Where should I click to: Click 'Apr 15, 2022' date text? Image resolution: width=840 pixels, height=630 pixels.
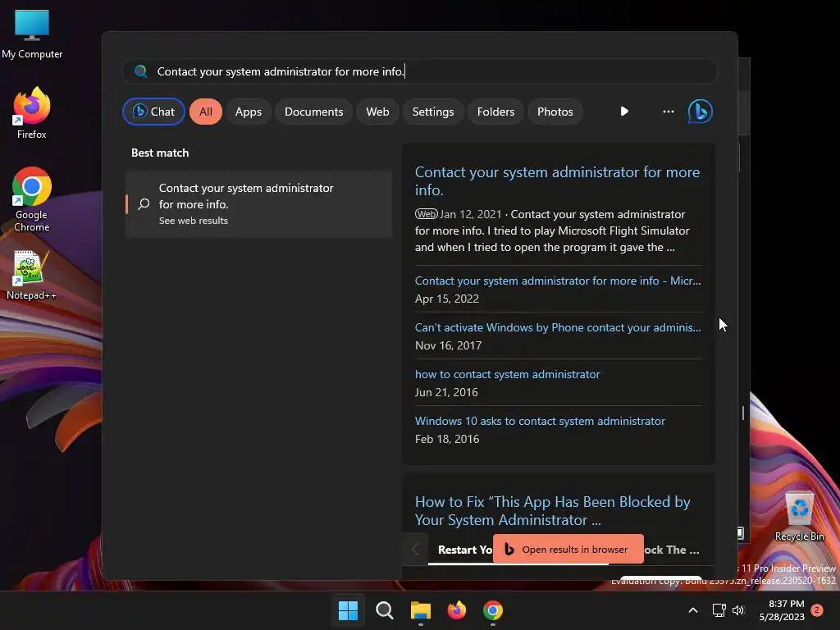(447, 299)
